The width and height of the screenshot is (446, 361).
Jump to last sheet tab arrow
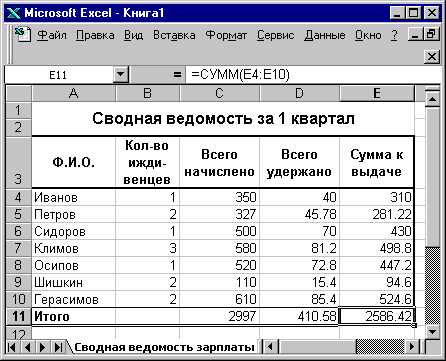coord(58,347)
